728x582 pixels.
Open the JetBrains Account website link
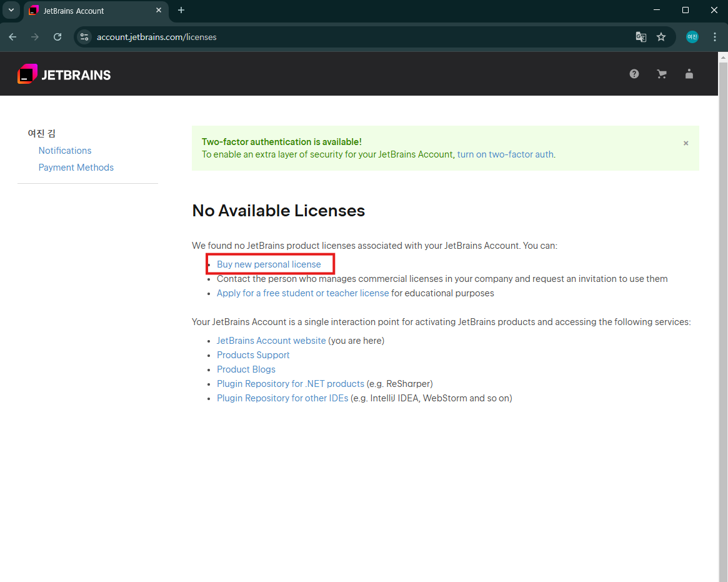271,341
